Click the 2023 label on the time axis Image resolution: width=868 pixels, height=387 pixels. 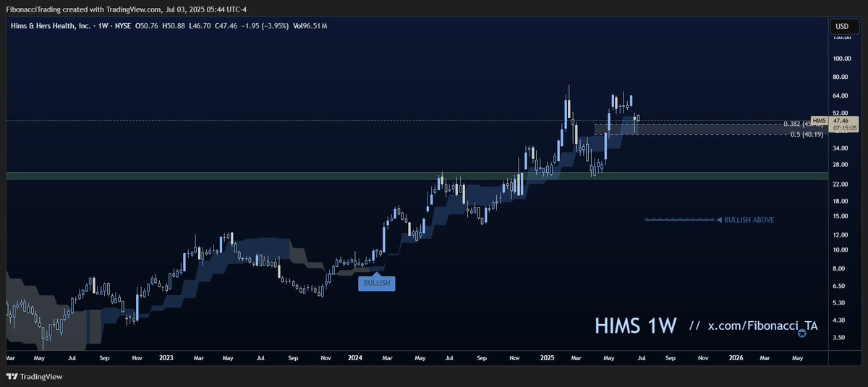click(x=166, y=357)
